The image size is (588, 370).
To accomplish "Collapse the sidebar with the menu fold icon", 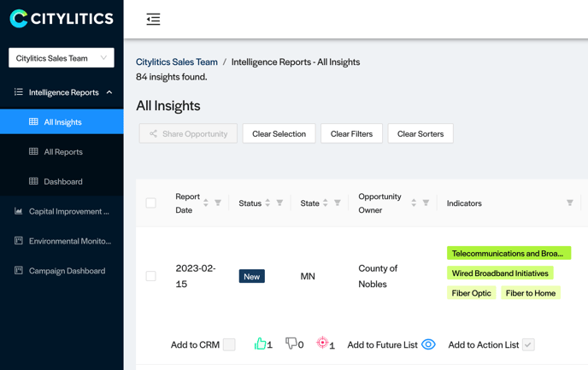I will [x=153, y=19].
